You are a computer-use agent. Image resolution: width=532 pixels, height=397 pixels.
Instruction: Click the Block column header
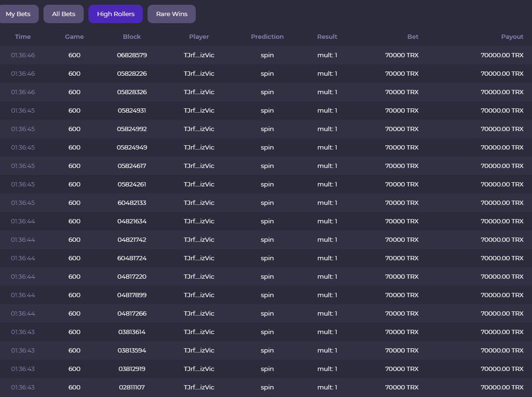(x=131, y=37)
